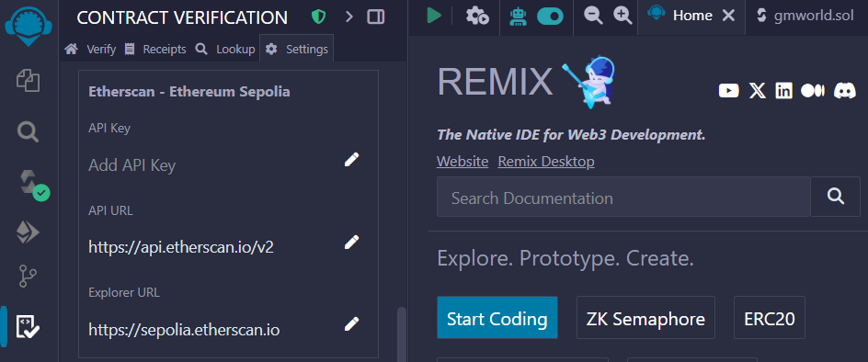The width and height of the screenshot is (868, 362).
Task: Open the Settings tab
Action: [x=297, y=50]
